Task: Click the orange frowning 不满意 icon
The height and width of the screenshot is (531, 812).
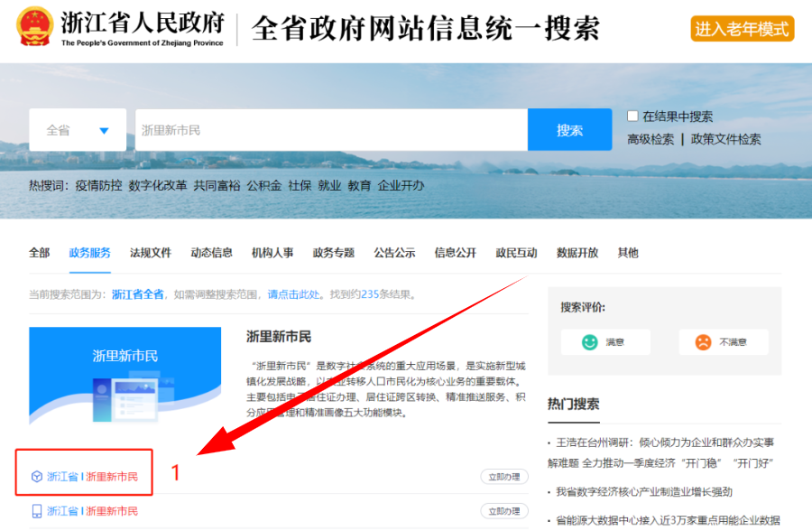Action: click(703, 342)
